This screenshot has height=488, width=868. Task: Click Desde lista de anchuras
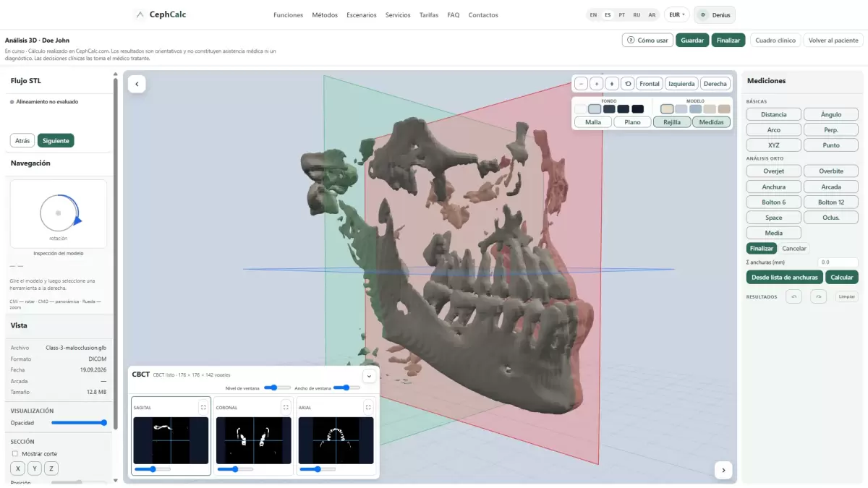pyautogui.click(x=785, y=277)
